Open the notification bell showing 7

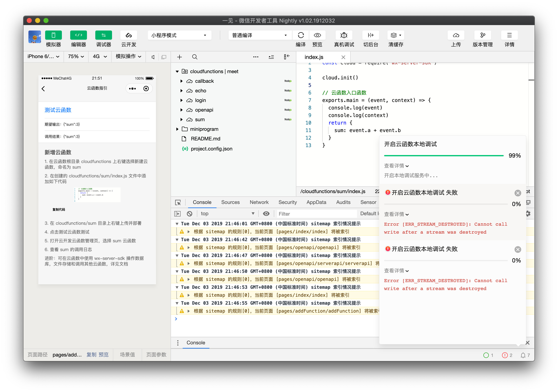pos(525,355)
